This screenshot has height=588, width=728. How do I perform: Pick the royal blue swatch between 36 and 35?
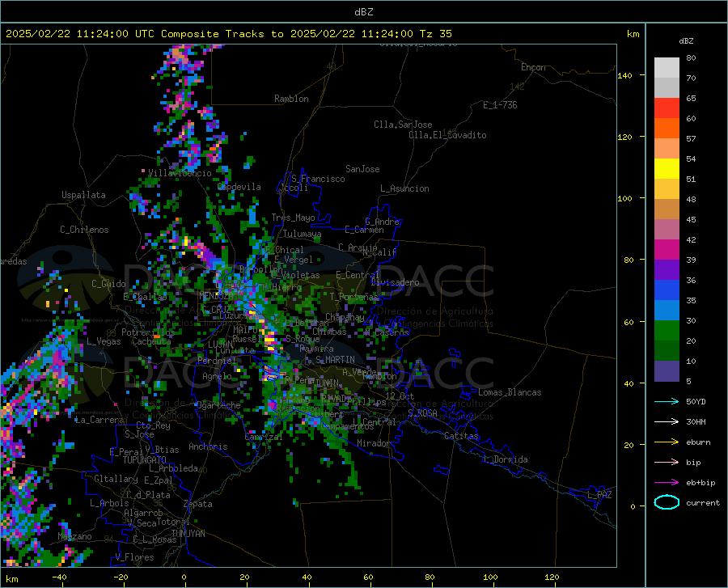667,290
